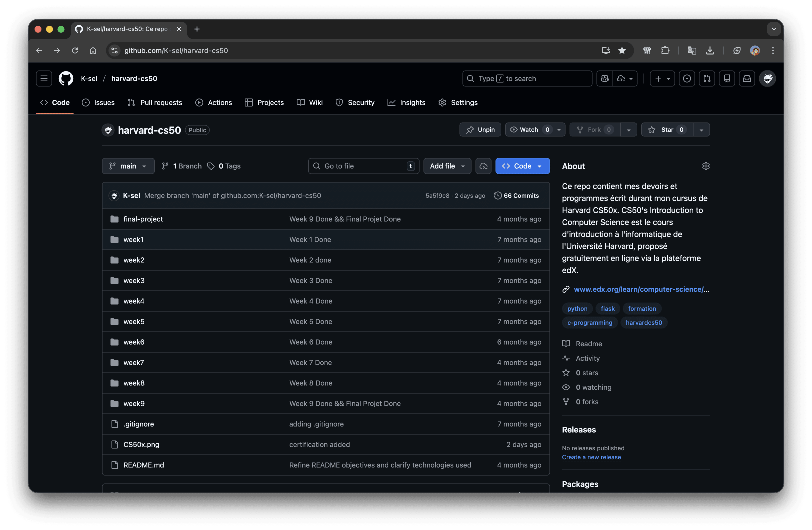The image size is (812, 530).
Task: Toggle Watch on this repository
Action: coord(529,130)
